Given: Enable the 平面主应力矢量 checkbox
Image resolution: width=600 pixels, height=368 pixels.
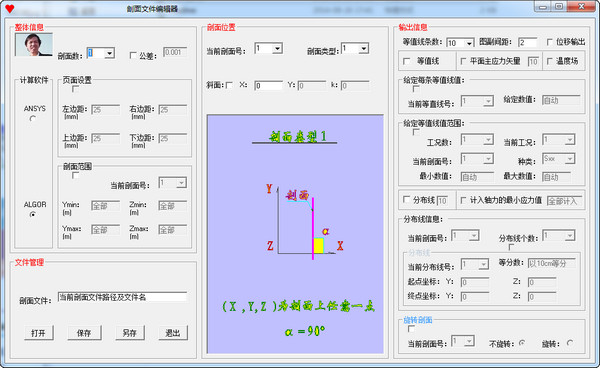Looking at the screenshot, I should tap(463, 61).
